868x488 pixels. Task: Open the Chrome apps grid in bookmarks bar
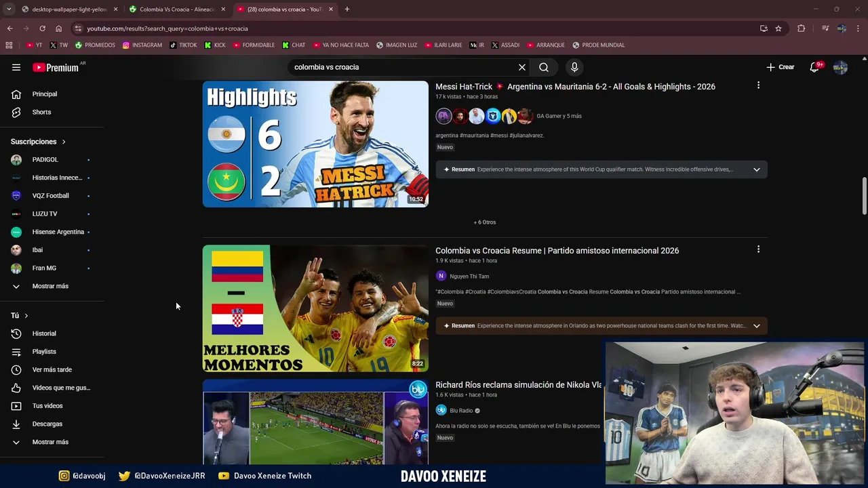click(x=9, y=45)
